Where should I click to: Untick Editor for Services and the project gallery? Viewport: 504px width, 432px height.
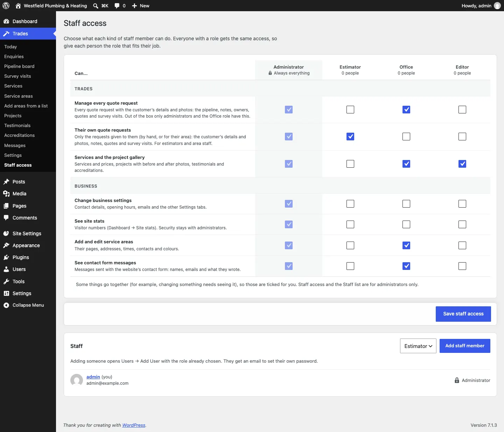click(x=462, y=164)
